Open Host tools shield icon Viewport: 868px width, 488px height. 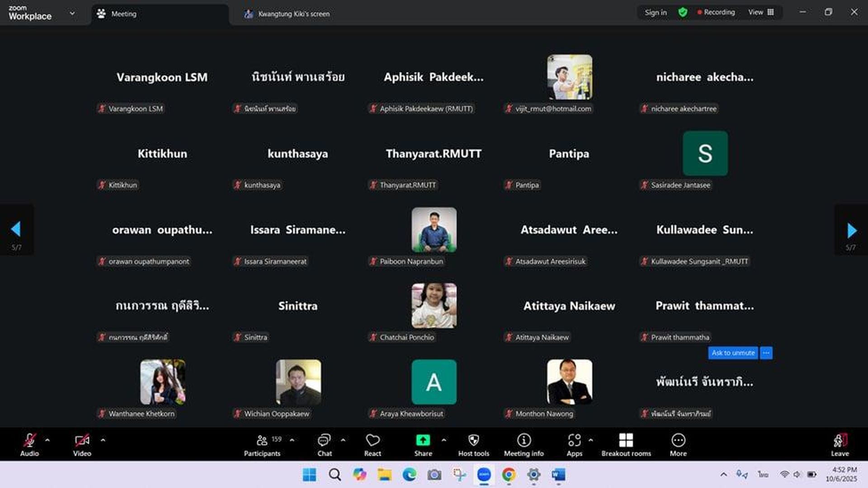point(473,441)
